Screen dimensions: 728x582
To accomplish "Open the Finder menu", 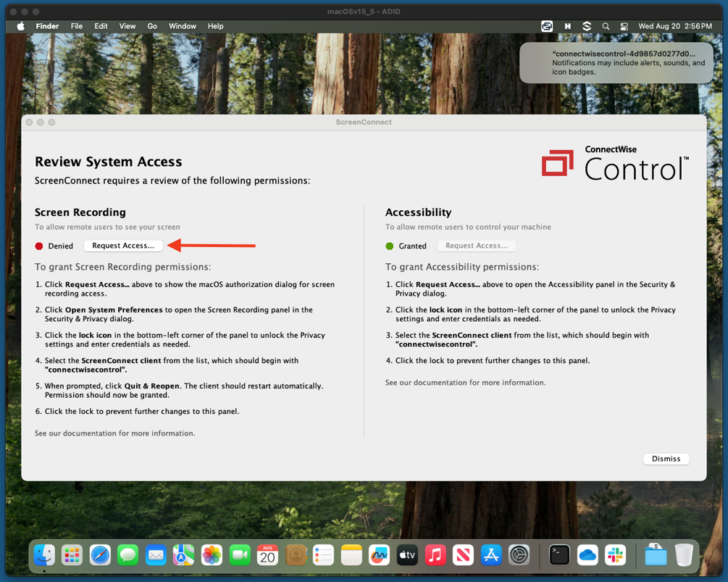I will pyautogui.click(x=47, y=26).
